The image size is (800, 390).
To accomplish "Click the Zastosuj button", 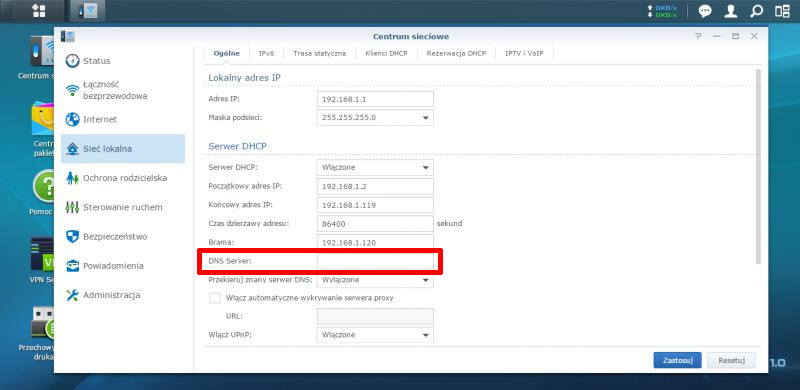I will 677,360.
